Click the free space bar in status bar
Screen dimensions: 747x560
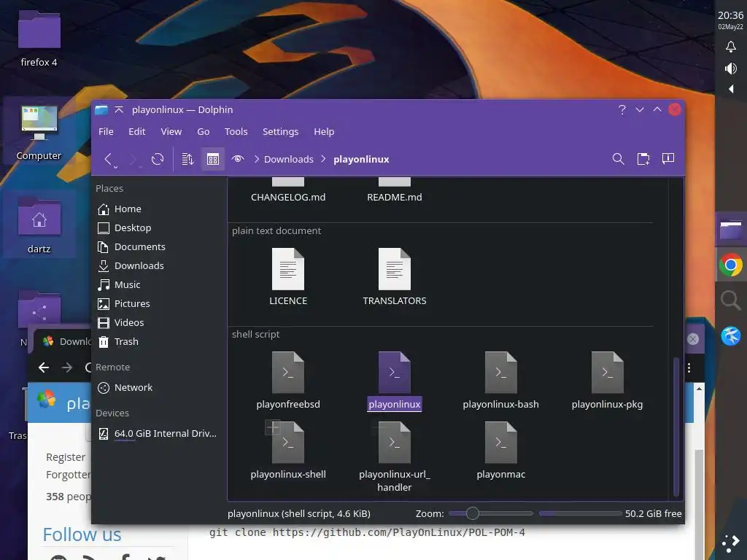(580, 513)
